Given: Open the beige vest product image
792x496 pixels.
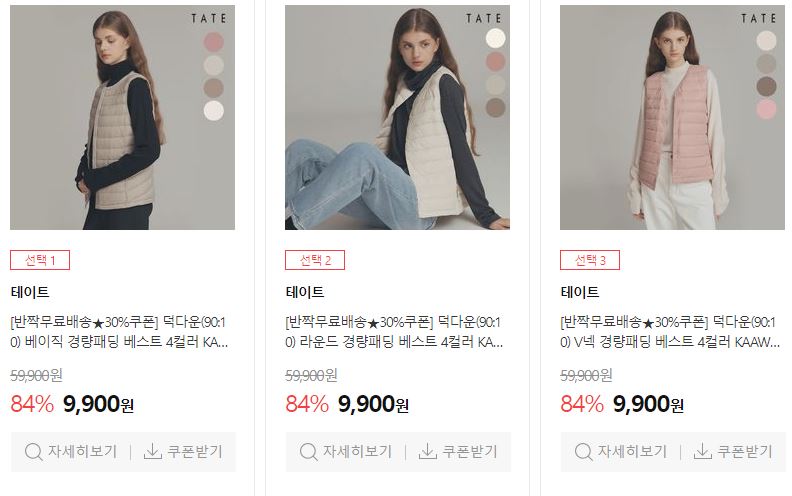Looking at the screenshot, I should click(x=122, y=117).
